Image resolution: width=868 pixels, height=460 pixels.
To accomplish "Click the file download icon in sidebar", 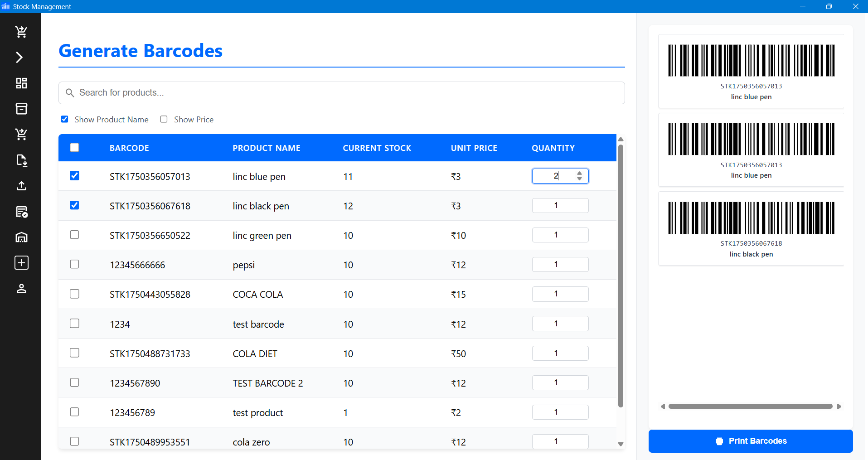I will (21, 160).
